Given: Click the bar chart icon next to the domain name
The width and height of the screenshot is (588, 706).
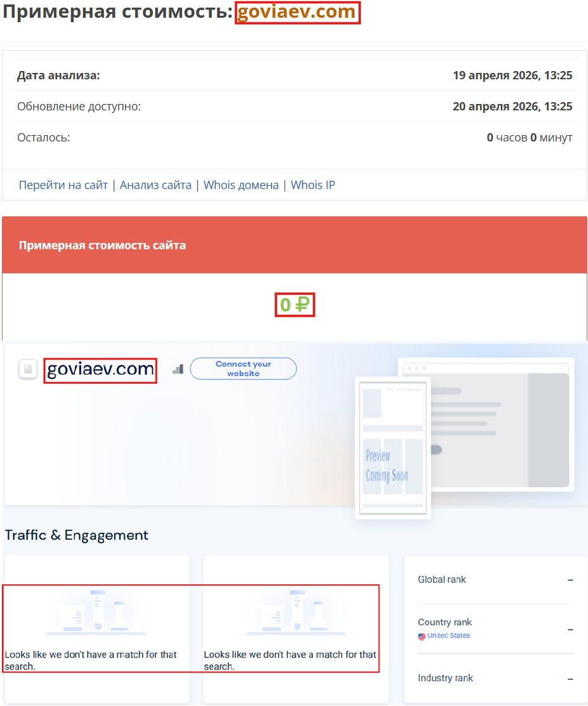Looking at the screenshot, I should click(x=178, y=369).
